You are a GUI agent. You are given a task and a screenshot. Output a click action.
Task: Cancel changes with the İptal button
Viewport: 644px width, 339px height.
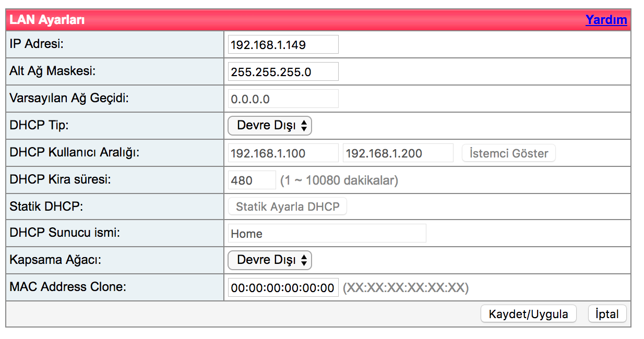(x=607, y=314)
